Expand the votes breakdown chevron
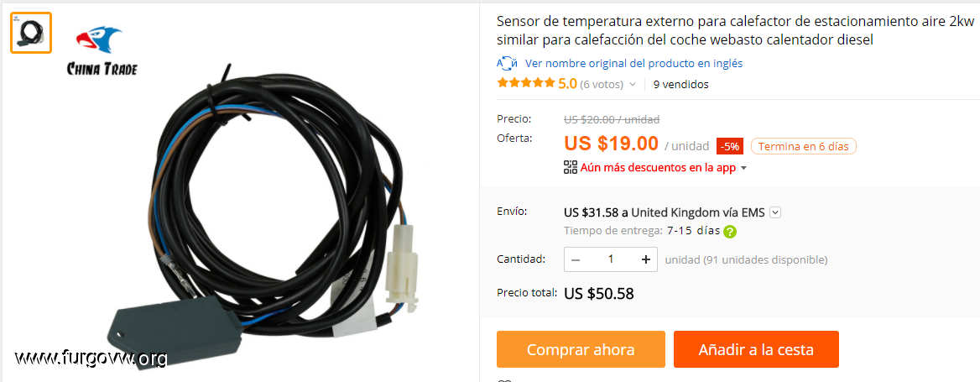Image resolution: width=980 pixels, height=382 pixels. tap(633, 85)
